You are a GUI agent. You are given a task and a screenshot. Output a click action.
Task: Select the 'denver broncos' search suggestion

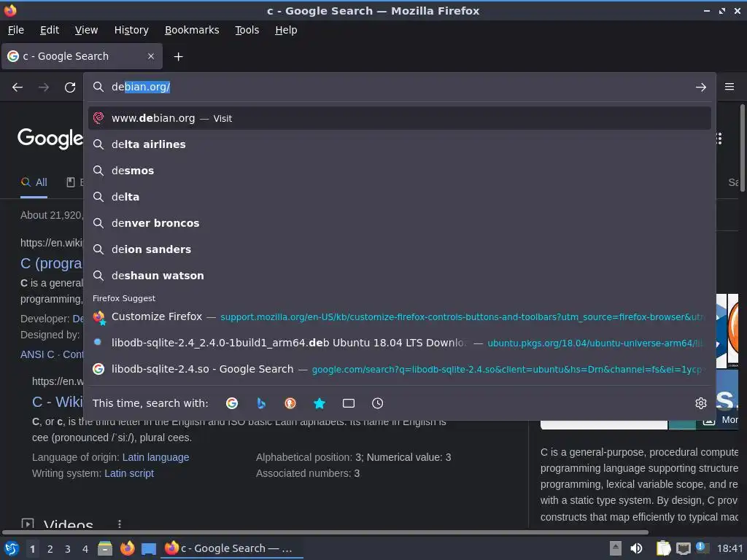tap(399, 223)
